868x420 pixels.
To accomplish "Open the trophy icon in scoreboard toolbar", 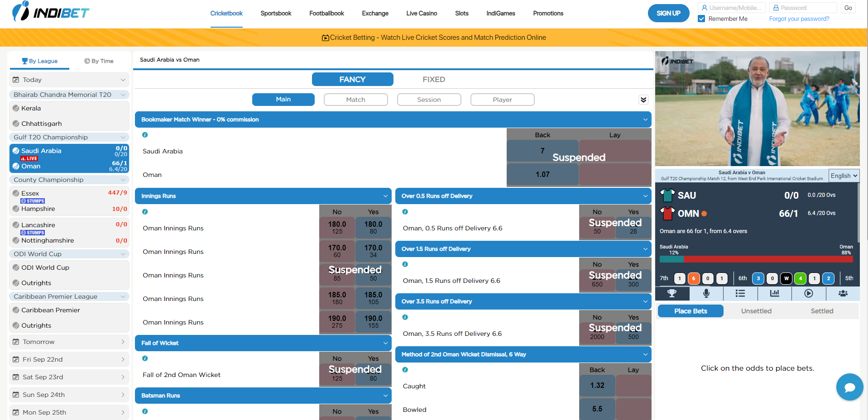I will [672, 293].
